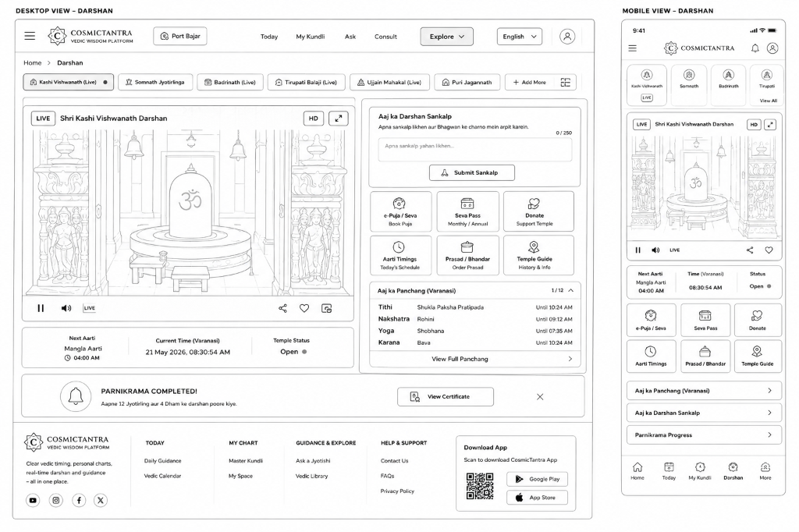Switch to Badrinath (Live) tab
Screen dimensions: 799x532
pyautogui.click(x=230, y=82)
